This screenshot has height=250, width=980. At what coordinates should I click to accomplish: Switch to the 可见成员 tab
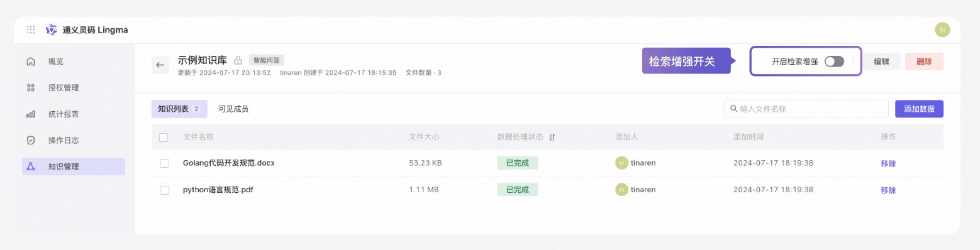point(233,109)
